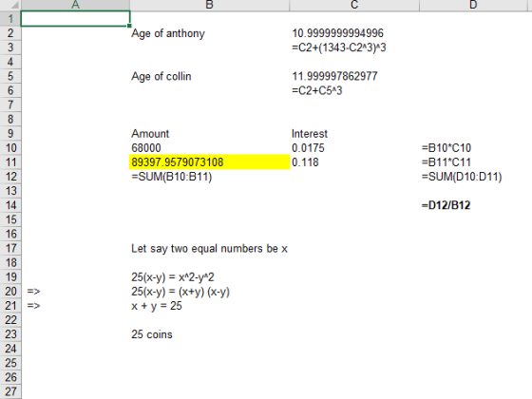Select column B header
Viewport: 532px width, 399px height.
pos(210,5)
